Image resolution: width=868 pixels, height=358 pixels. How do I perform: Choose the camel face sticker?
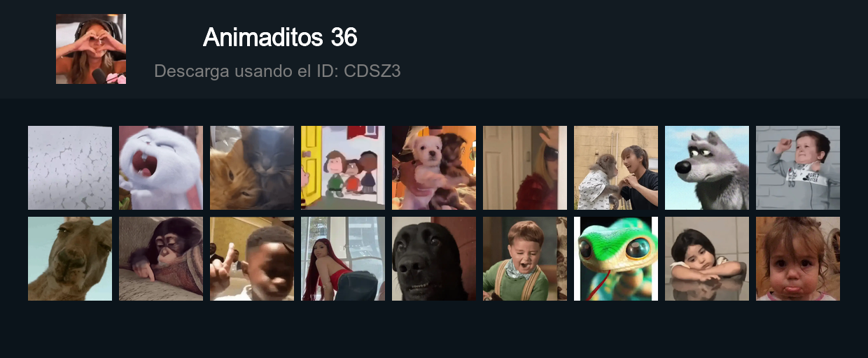click(x=70, y=259)
